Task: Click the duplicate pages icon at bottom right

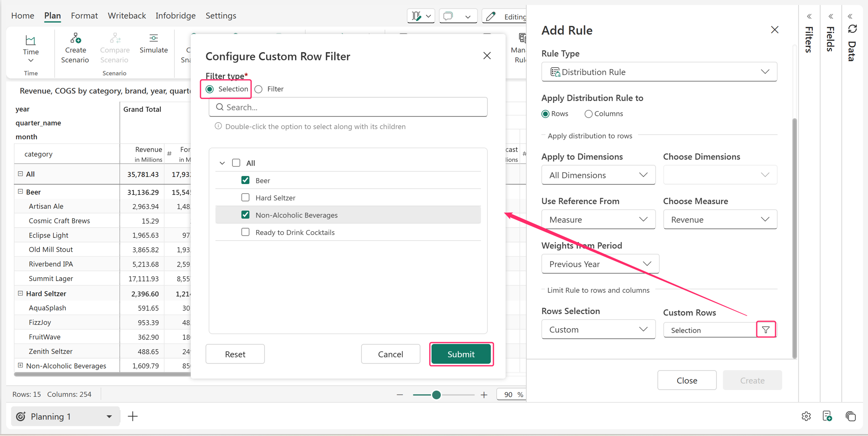Action: pos(851,416)
